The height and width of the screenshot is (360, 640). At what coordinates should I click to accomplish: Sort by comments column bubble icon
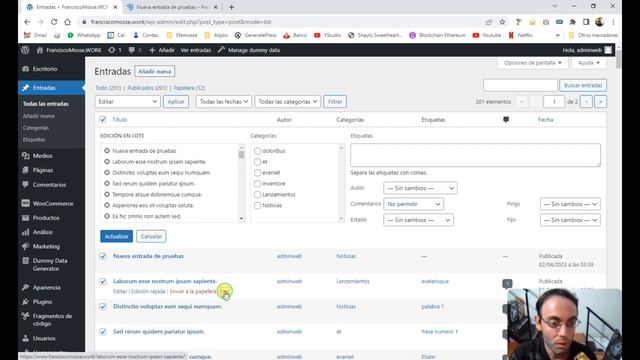point(506,120)
